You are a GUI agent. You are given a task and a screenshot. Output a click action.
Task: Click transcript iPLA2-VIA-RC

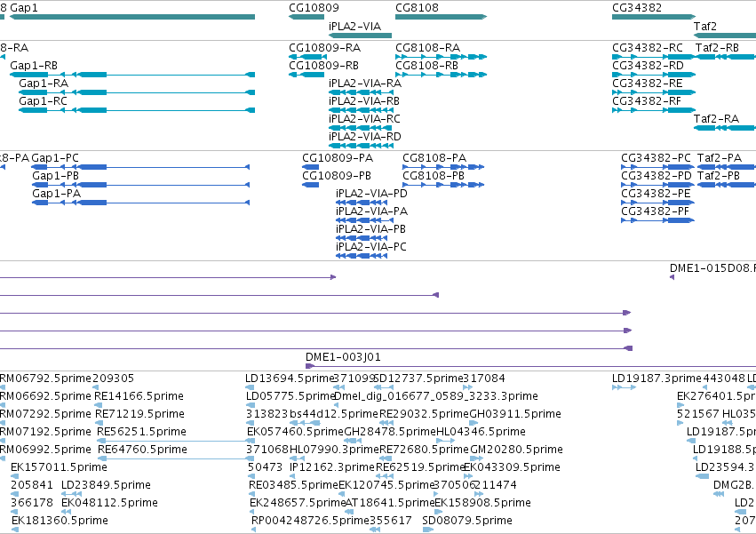(x=360, y=128)
